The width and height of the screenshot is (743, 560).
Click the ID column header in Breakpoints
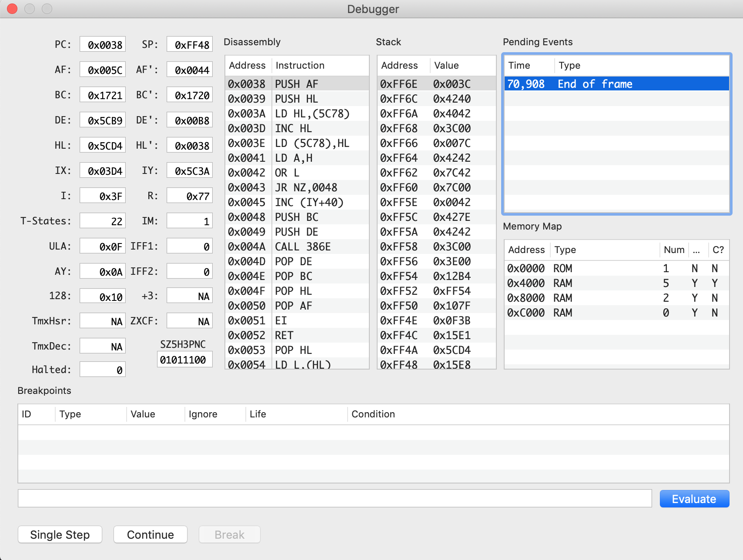[x=37, y=414]
